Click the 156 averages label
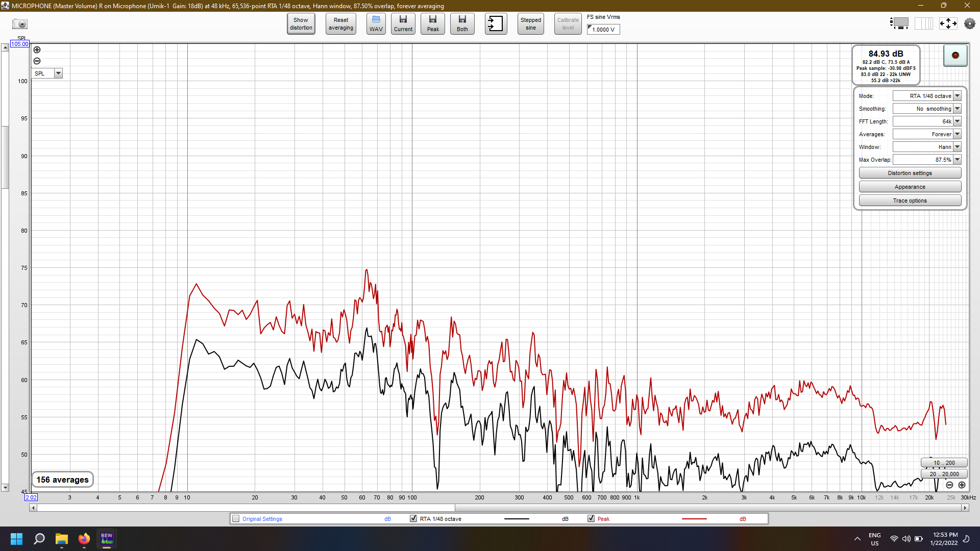Image resolution: width=980 pixels, height=551 pixels. coord(62,480)
